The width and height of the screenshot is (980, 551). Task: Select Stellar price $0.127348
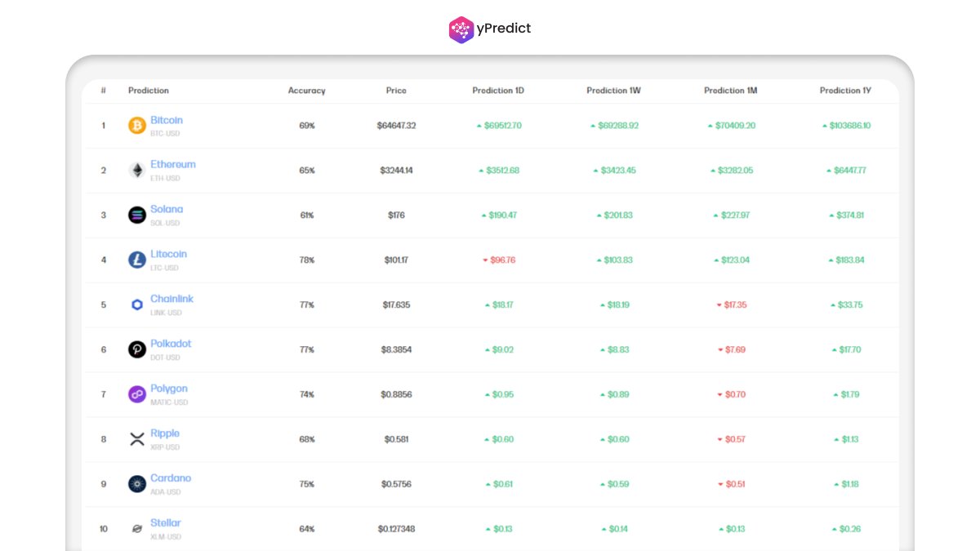396,529
